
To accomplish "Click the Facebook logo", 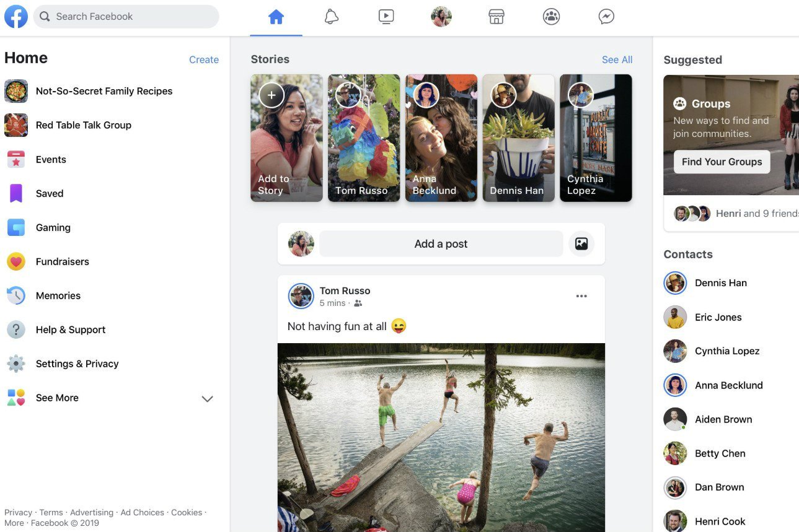I will (x=15, y=16).
